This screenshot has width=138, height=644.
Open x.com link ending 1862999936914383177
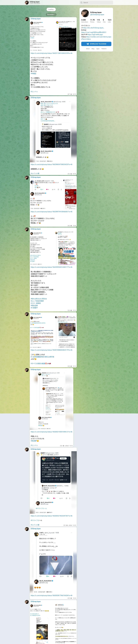coord(52,267)
